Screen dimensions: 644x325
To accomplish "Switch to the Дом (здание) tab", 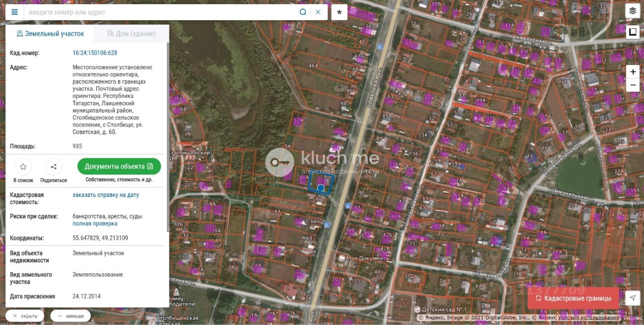I will 131,34.
